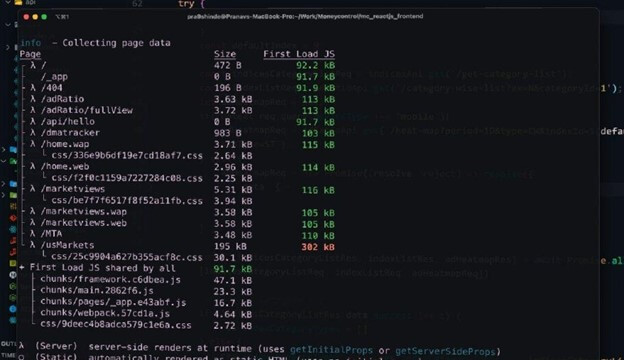Click the '/usMarkets' page entry
This screenshot has width=624, height=360.
point(67,245)
